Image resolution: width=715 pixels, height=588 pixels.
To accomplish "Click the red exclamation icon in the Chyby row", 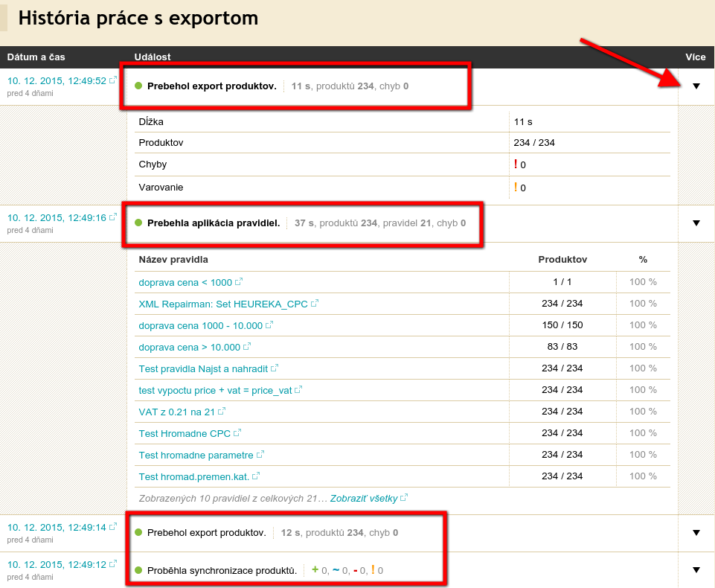I will (516, 164).
